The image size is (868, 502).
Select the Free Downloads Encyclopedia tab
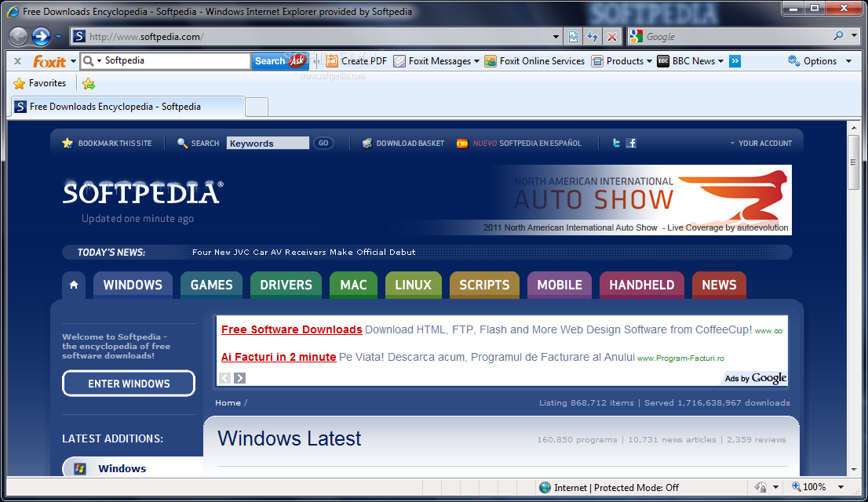[128, 107]
